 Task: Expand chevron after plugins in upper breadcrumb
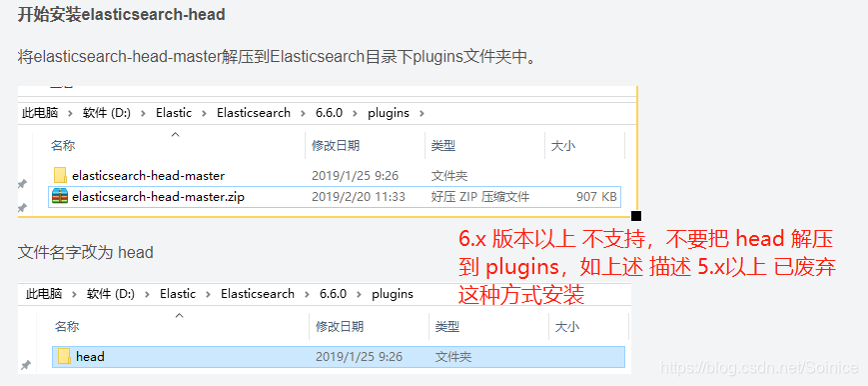[x=423, y=113]
